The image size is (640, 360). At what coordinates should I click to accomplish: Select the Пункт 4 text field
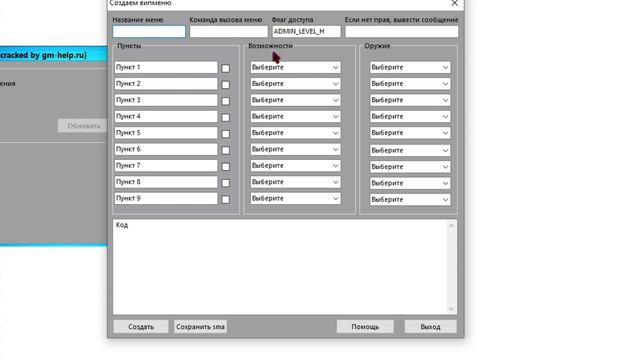tap(166, 116)
